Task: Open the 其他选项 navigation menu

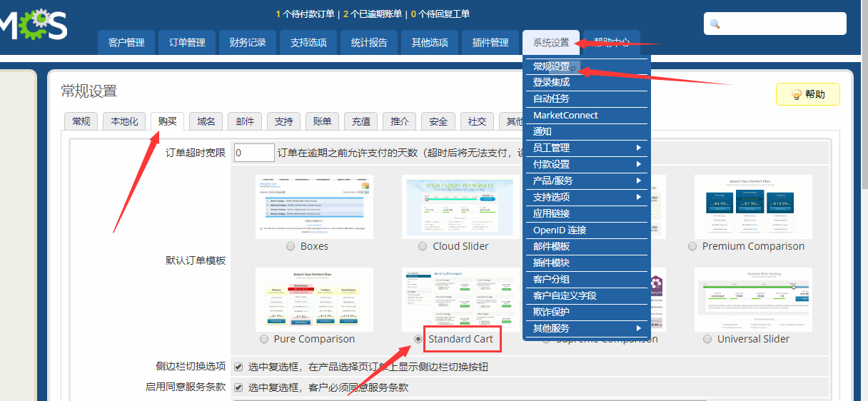Action: [430, 42]
